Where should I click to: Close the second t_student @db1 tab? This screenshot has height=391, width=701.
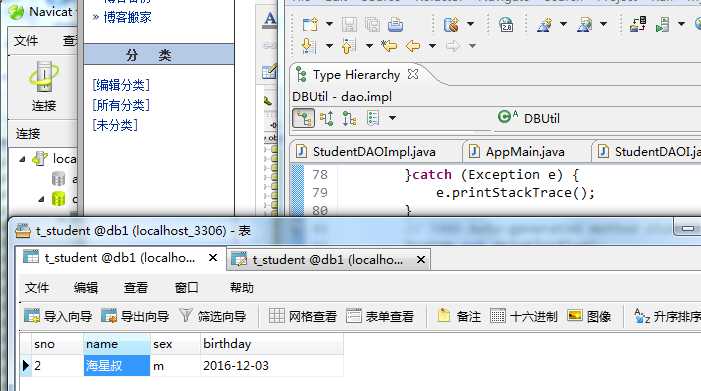click(x=421, y=260)
